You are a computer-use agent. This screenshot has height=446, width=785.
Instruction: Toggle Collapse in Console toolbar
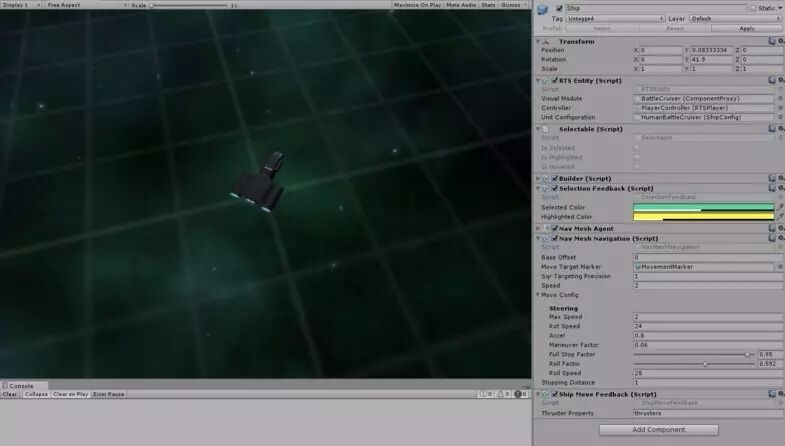[x=36, y=394]
